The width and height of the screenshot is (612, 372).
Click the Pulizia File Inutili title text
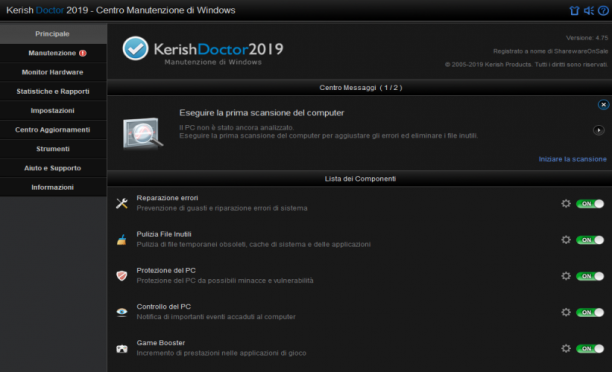(164, 234)
